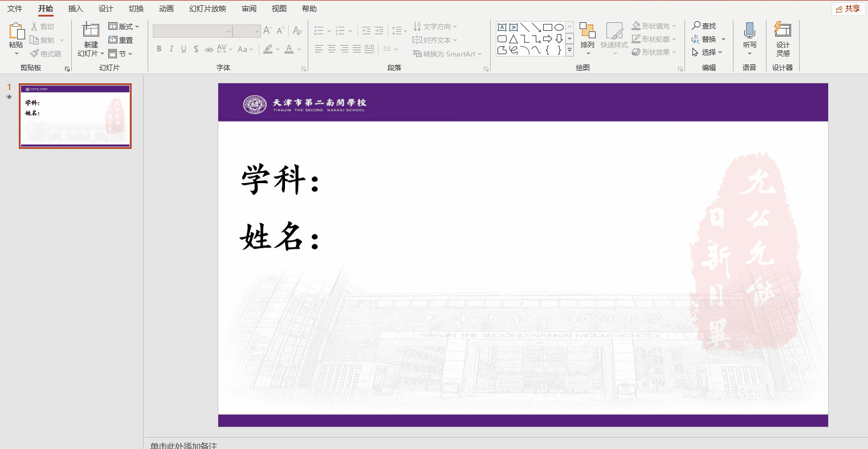The width and height of the screenshot is (868, 449).
Task: Toggle text Shadow (S)
Action: point(196,49)
